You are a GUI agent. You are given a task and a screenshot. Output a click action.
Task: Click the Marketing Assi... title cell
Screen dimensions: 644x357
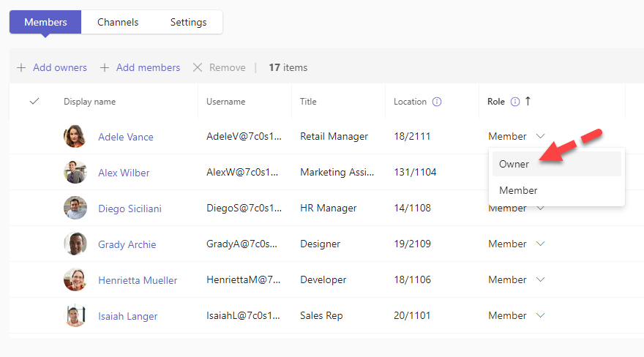point(337,172)
